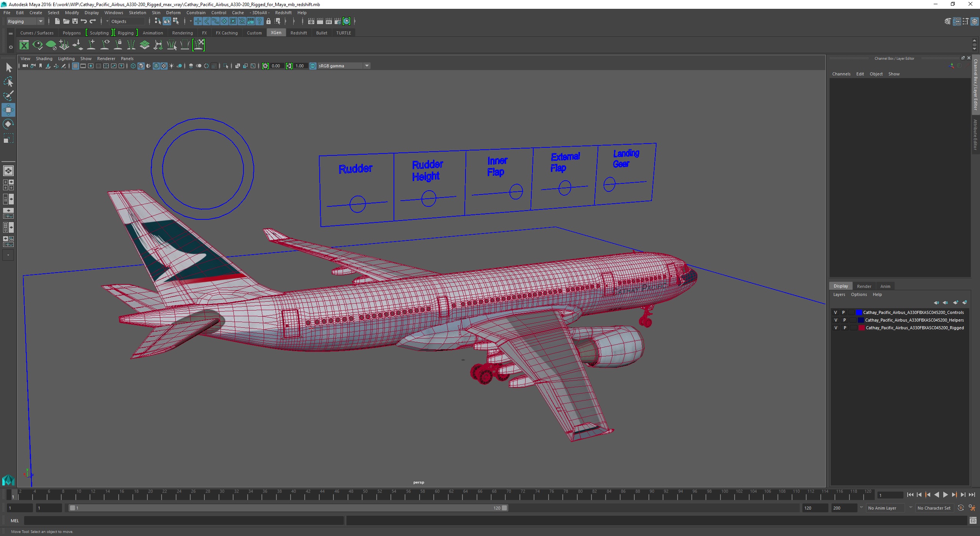The width and height of the screenshot is (980, 536).
Task: Click the red Rigged layer color swatch
Action: (861, 328)
